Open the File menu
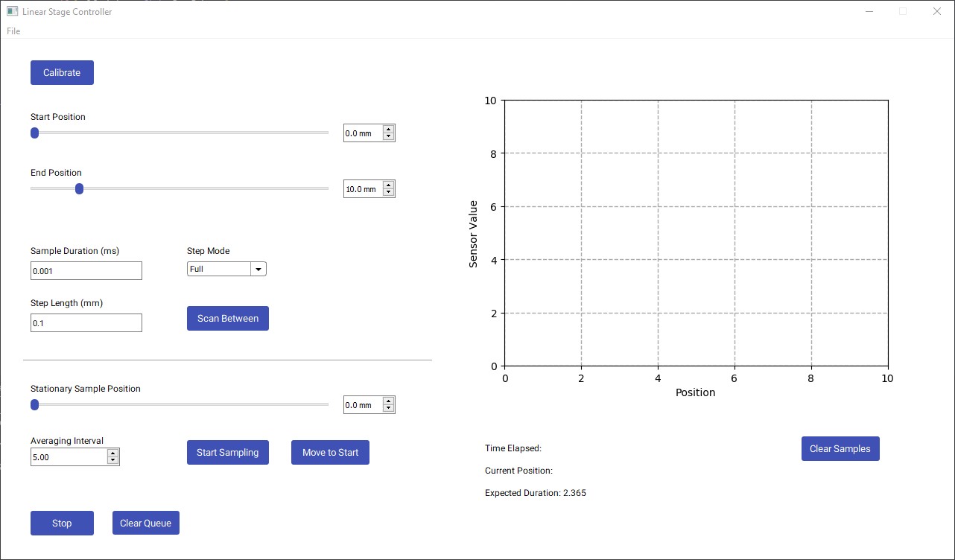This screenshot has height=560, width=955. click(13, 31)
